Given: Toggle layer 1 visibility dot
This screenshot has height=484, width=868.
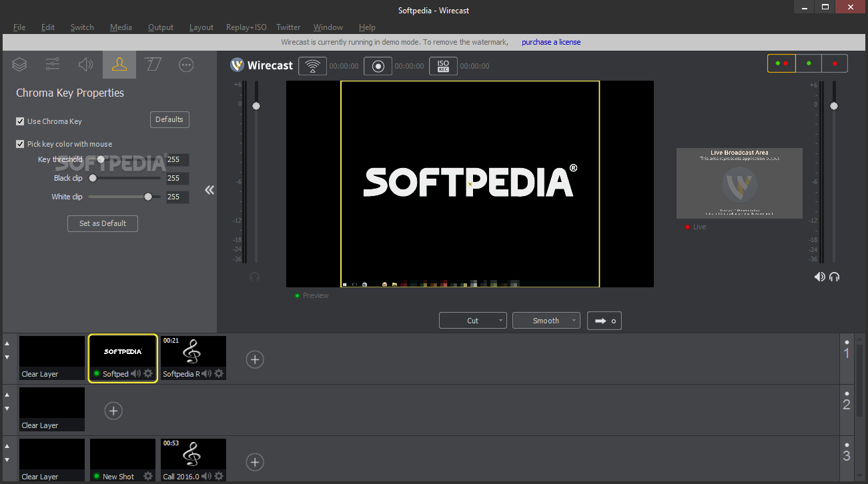Looking at the screenshot, I should (847, 341).
